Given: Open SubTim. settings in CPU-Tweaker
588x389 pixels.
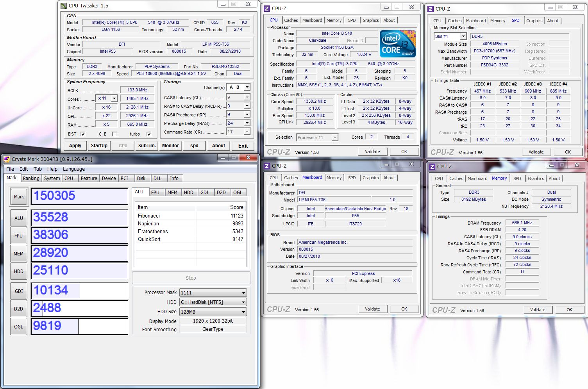Looking at the screenshot, I should click(147, 146).
